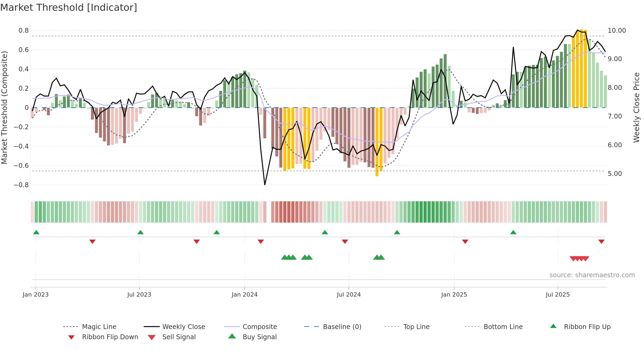
Task: Select the Jul 2025 x-axis label
Action: click(558, 294)
